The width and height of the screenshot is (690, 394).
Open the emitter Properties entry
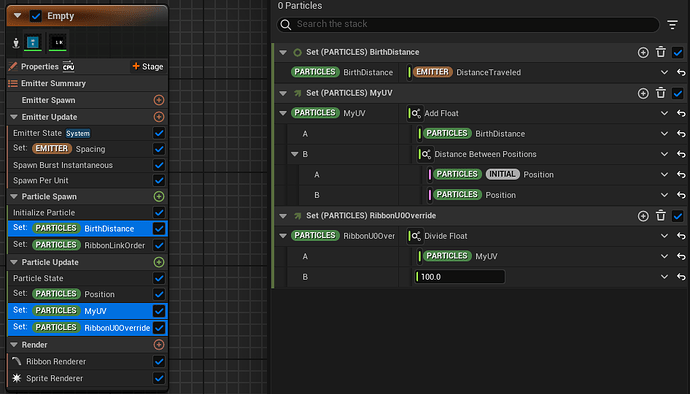(x=40, y=66)
